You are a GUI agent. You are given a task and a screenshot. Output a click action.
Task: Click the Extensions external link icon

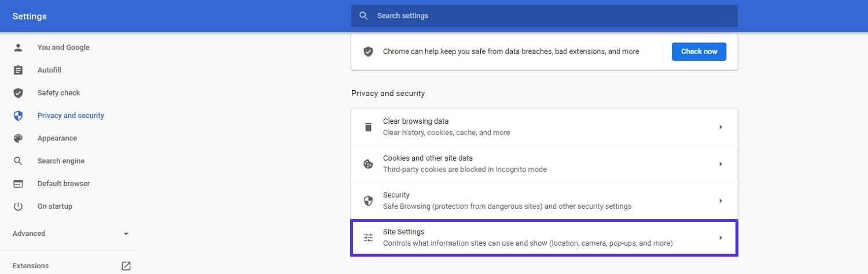[126, 266]
